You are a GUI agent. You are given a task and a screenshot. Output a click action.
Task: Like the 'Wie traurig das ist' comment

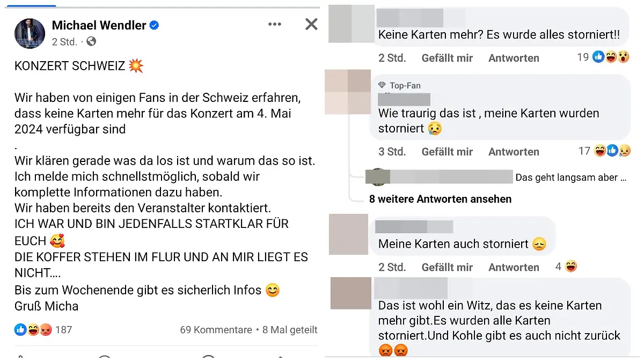coord(447,152)
